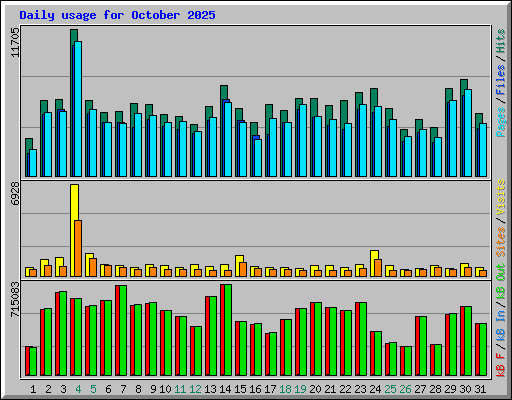The width and height of the screenshot is (512, 400).
Task: Click the 'kB F' legend label
Action: [500, 365]
